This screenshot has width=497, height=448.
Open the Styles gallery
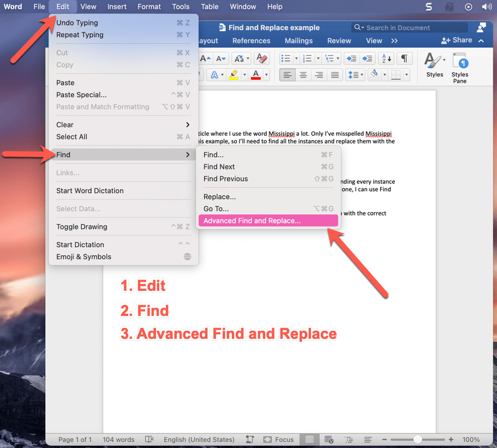435,65
